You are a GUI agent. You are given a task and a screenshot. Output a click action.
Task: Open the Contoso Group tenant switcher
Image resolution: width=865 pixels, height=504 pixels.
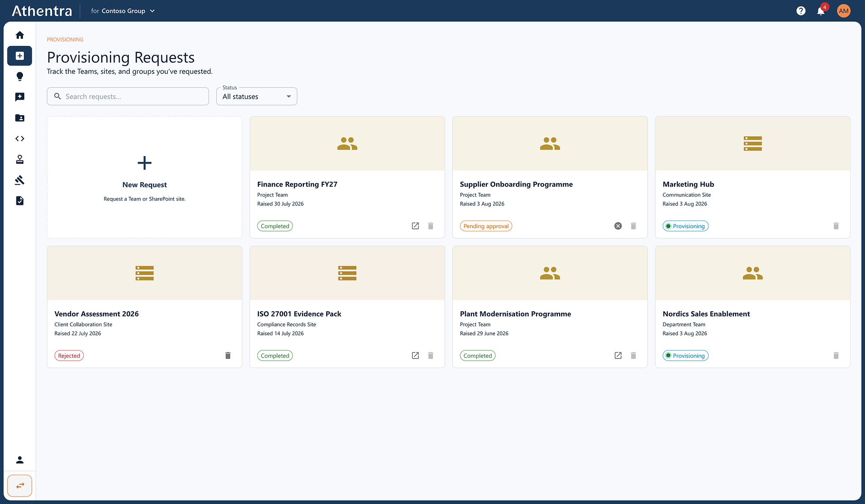[123, 11]
